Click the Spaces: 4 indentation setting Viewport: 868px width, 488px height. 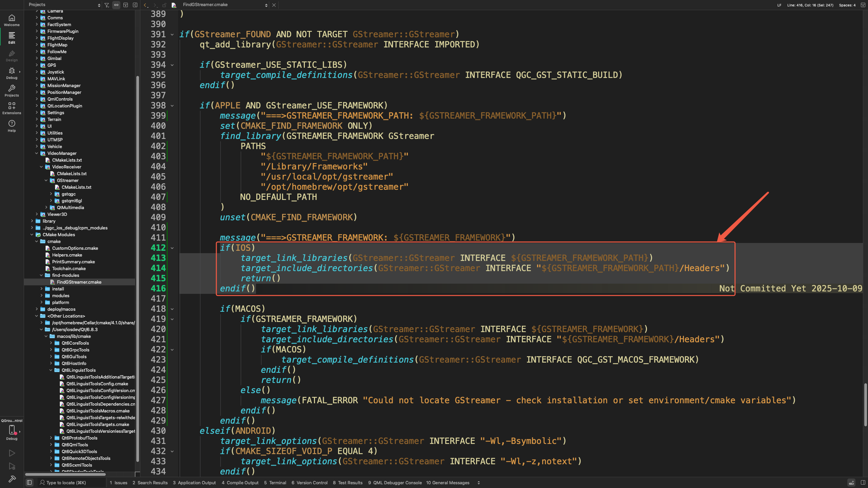coord(847,5)
